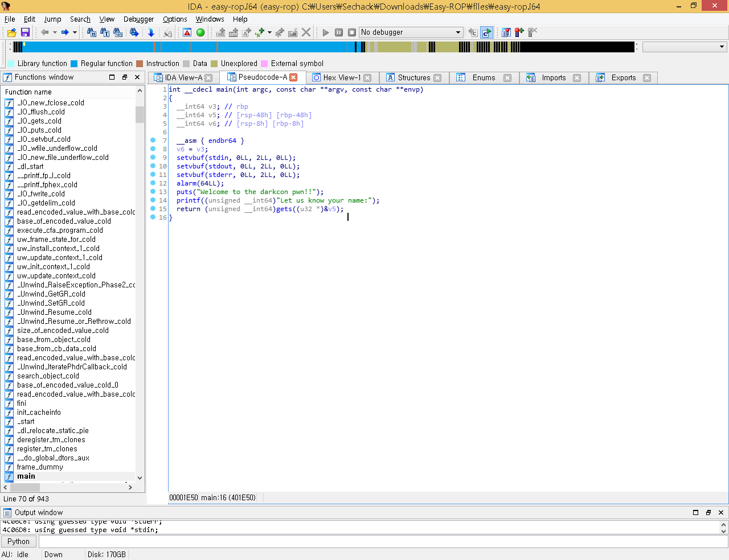Click the add breakpoint traffic light icon

click(x=519, y=32)
